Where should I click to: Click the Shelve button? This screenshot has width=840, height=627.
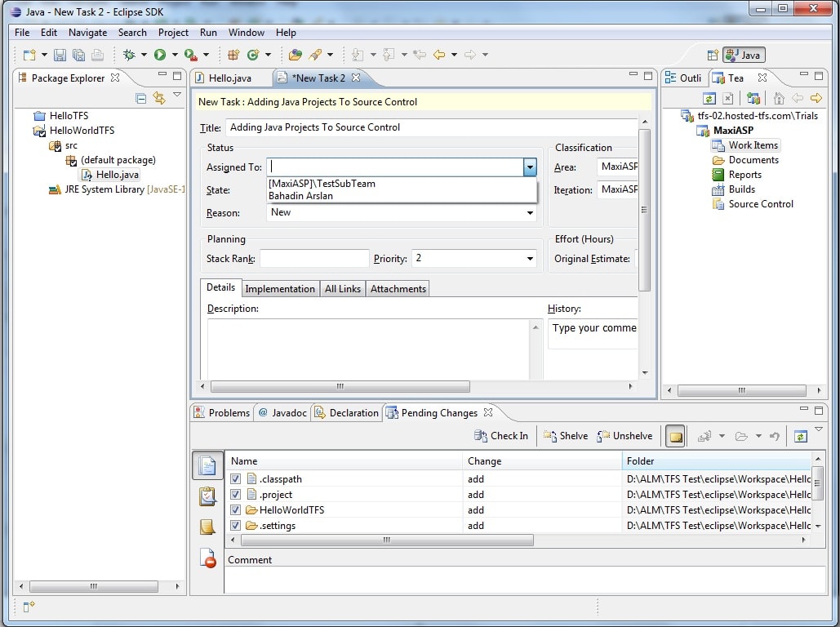[565, 436]
